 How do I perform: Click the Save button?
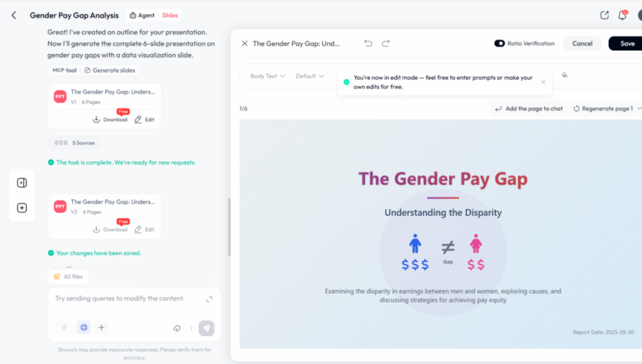(x=627, y=43)
